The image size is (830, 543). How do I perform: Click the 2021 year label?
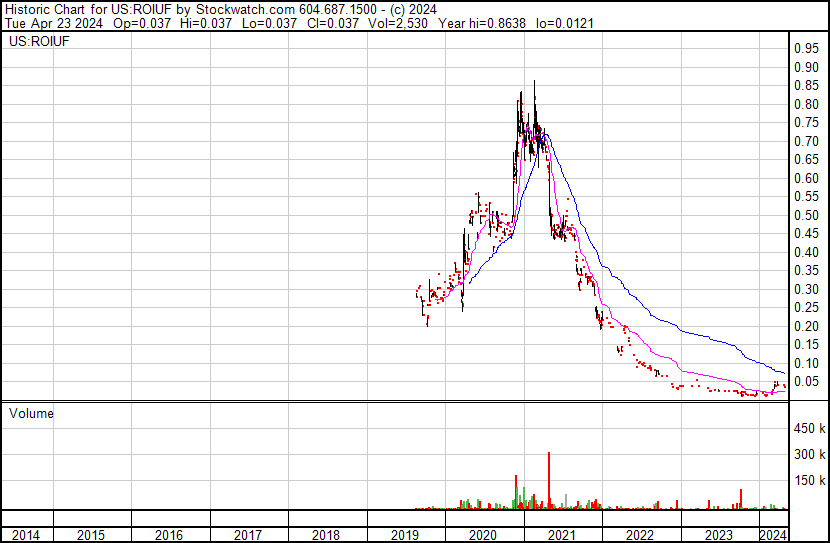tap(561, 535)
